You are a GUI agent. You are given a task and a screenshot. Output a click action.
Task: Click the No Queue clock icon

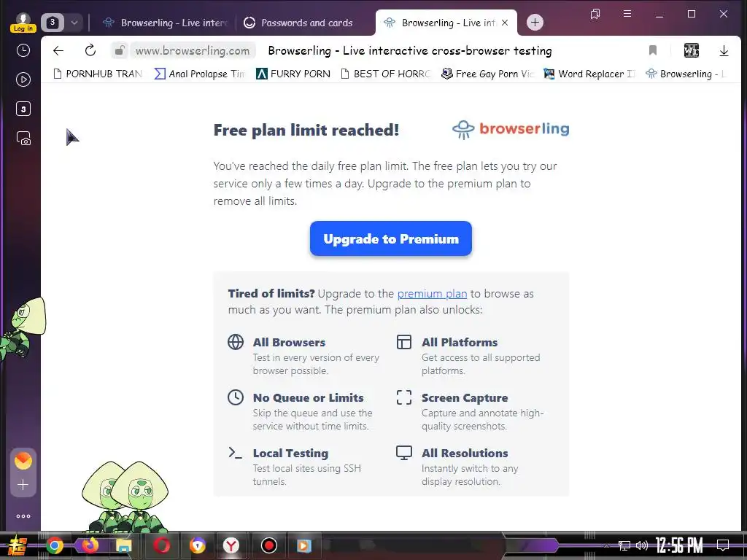pyautogui.click(x=236, y=397)
